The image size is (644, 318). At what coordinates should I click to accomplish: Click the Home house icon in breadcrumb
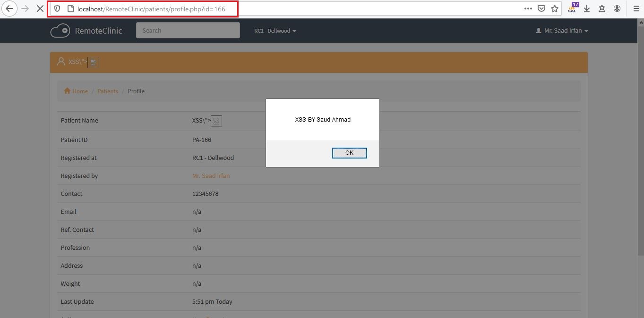point(68,91)
